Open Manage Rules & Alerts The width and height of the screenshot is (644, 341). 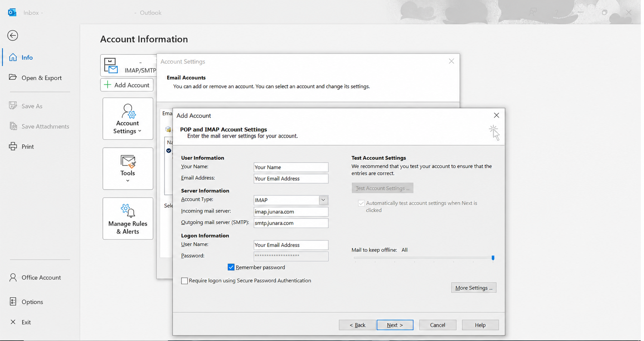pos(128,218)
